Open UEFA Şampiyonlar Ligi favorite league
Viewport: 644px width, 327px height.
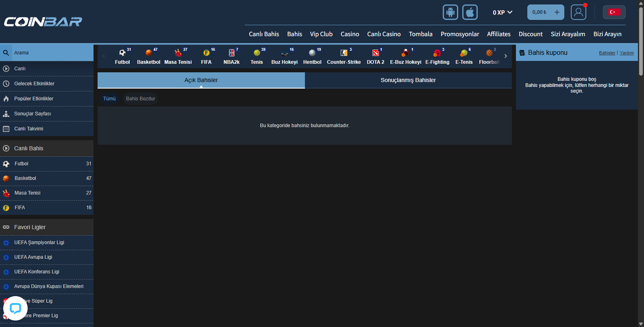(47, 243)
